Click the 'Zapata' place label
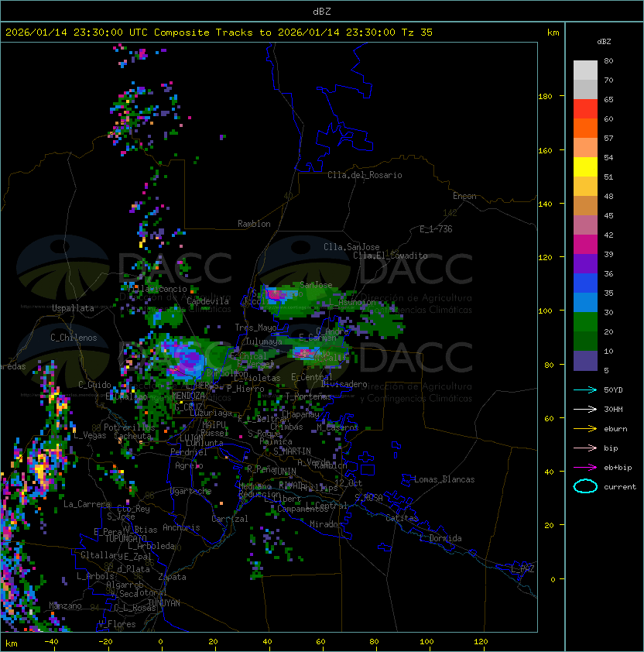The width and height of the screenshot is (644, 652). pos(172,577)
